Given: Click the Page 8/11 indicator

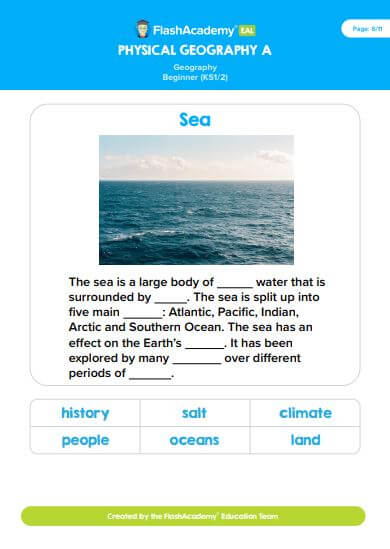Looking at the screenshot, I should pyautogui.click(x=367, y=29).
